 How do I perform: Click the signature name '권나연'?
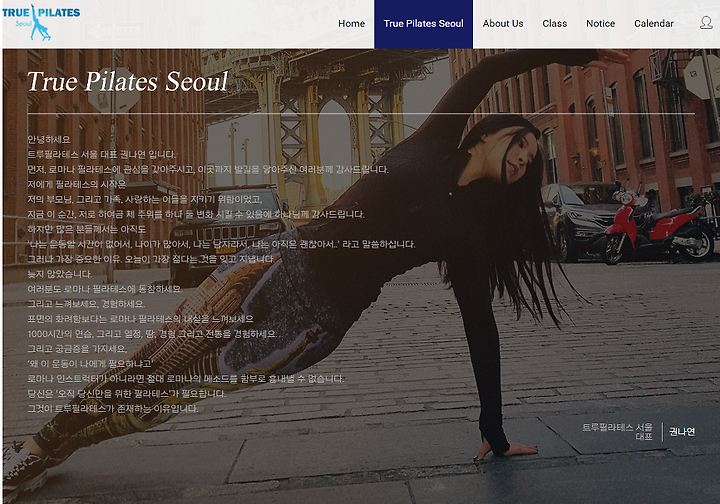pos(682,431)
